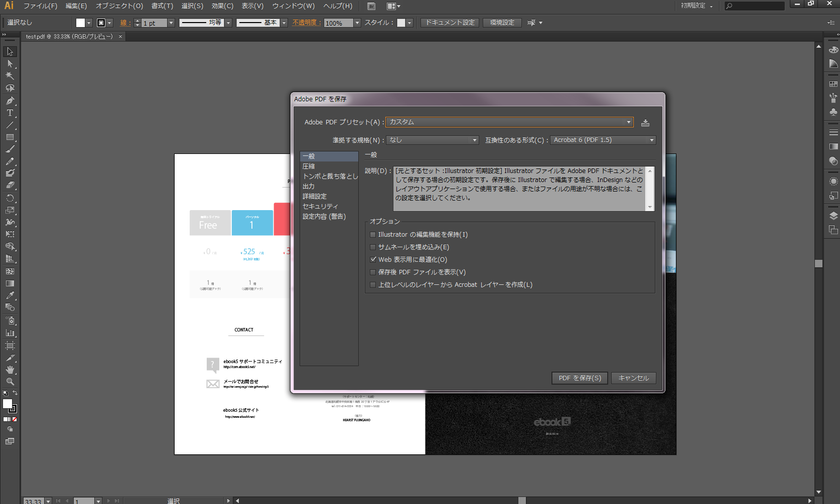
Task: Open the Adobe PDF プリセット dropdown
Action: (x=509, y=122)
